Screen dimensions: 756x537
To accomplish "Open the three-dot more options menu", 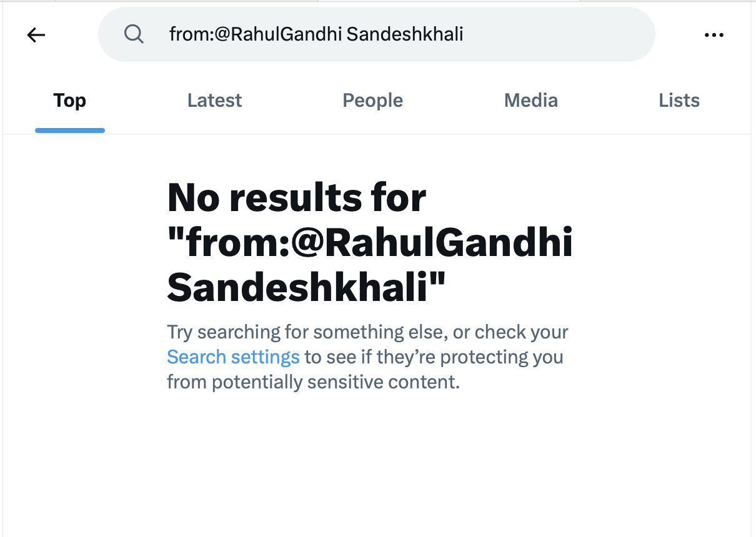I will [714, 35].
